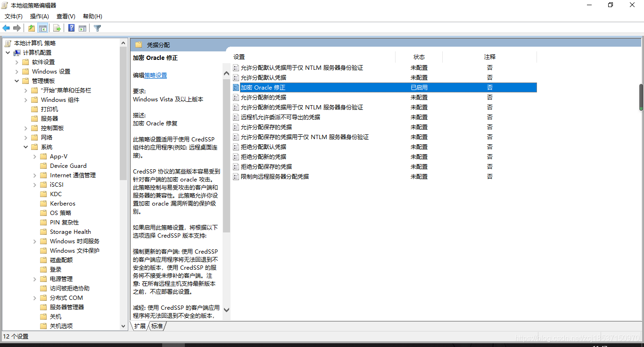This screenshot has height=347, width=644.
Task: Open the filter toolbar icon
Action: pyautogui.click(x=97, y=28)
